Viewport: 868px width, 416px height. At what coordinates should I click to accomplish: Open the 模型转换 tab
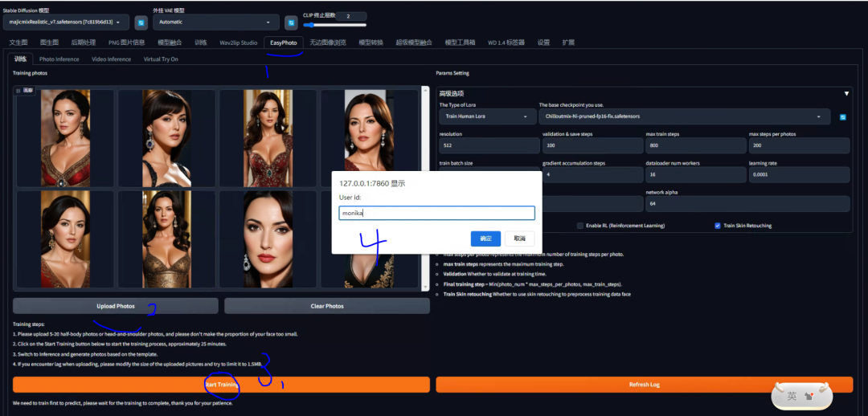coord(371,43)
